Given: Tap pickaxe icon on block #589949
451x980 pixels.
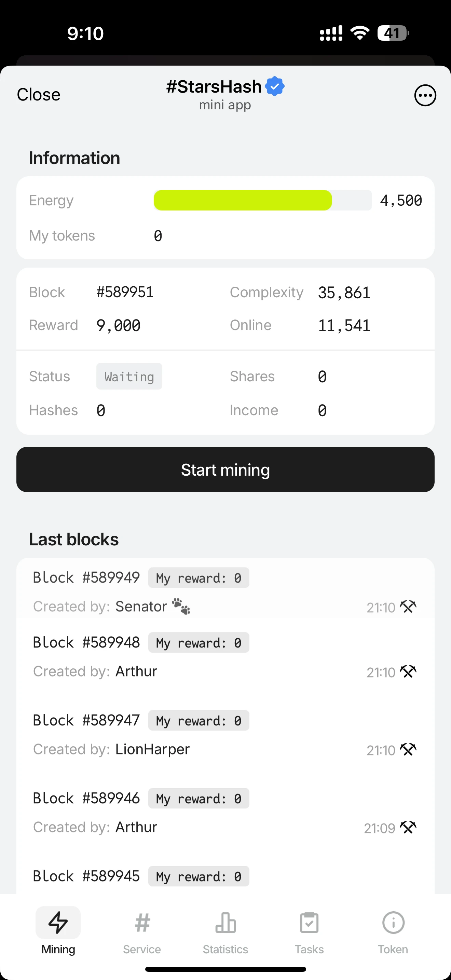Looking at the screenshot, I should 408,607.
